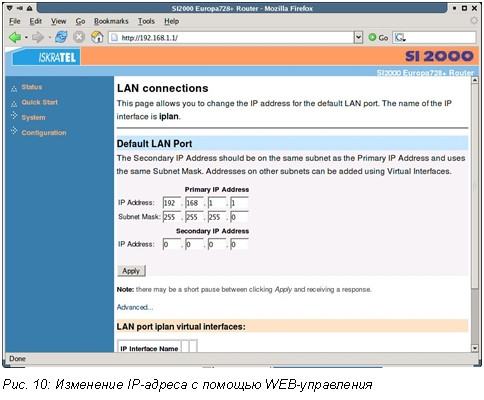Reload the page with the refresh icon

click(x=61, y=37)
